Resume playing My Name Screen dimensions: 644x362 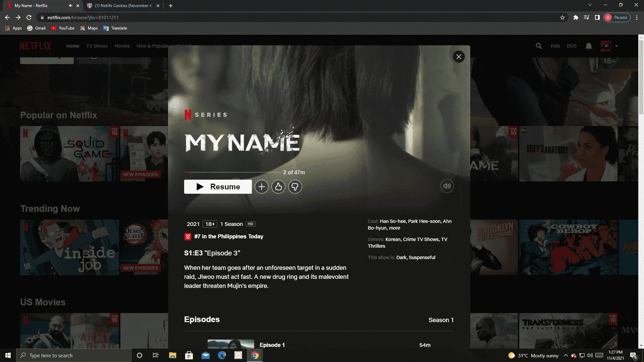218,187
